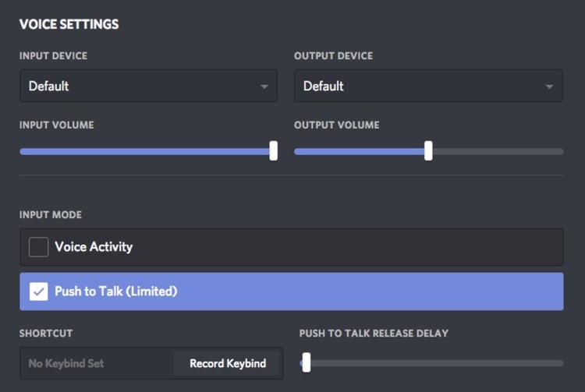Click the Input Volume slider handle
The height and width of the screenshot is (392, 585).
[273, 151]
